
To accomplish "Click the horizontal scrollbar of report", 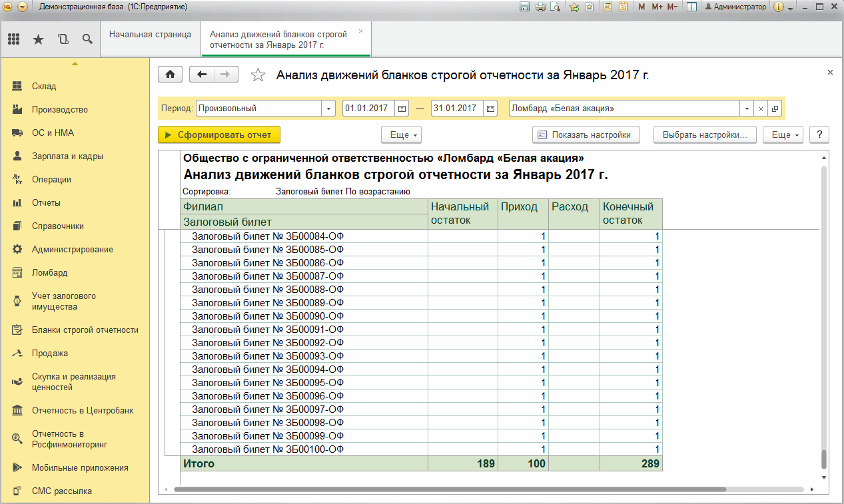I will pyautogui.click(x=450, y=489).
